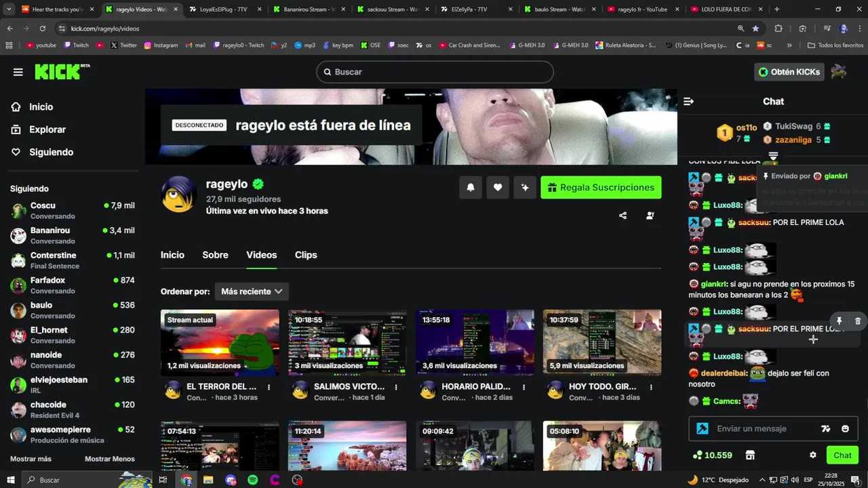Image resolution: width=868 pixels, height=488 pixels.
Task: Send message with green Chat button
Action: (x=842, y=455)
